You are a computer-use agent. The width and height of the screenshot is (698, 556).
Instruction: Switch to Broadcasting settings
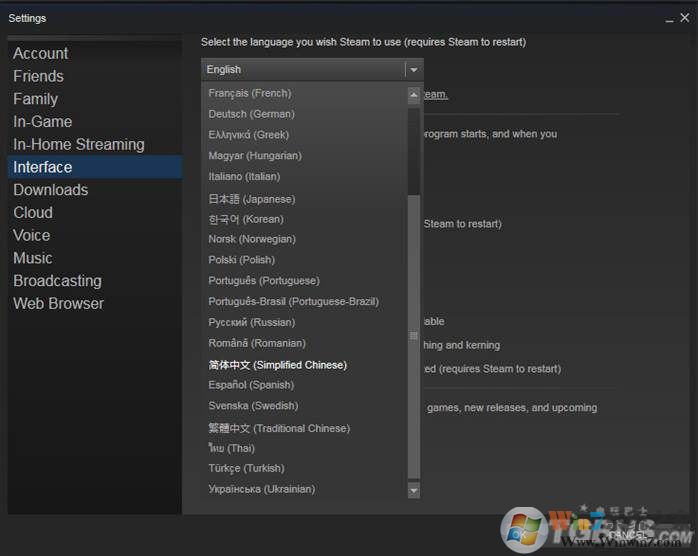click(x=57, y=281)
